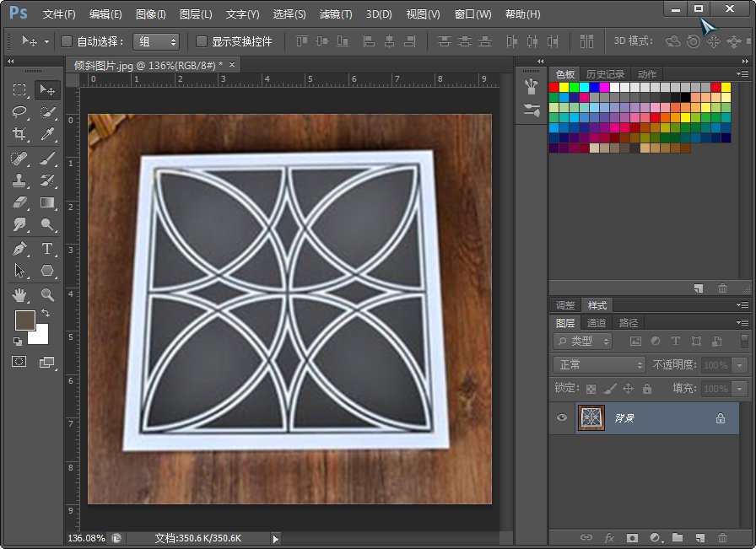756x549 pixels.
Task: Select the Gradient tool
Action: point(47,203)
